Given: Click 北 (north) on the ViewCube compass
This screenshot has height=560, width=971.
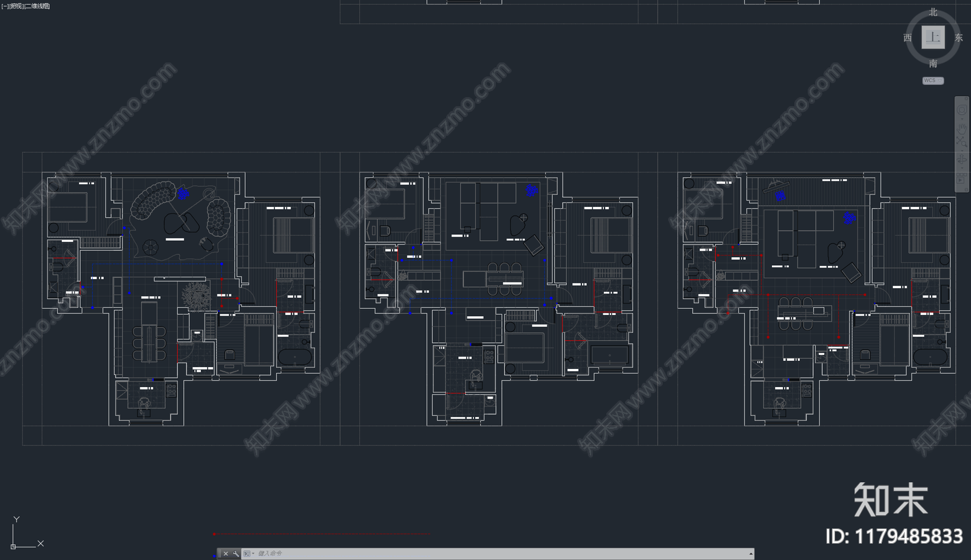Looking at the screenshot, I should [x=933, y=12].
